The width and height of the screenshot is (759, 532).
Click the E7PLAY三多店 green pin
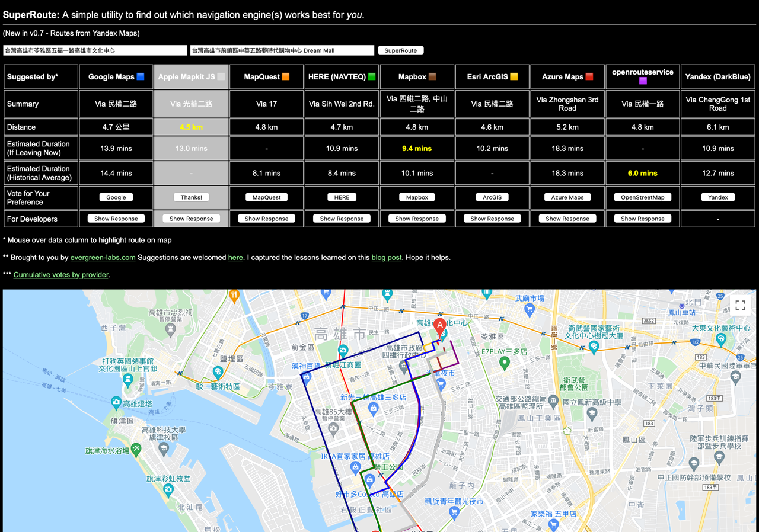pos(505,363)
